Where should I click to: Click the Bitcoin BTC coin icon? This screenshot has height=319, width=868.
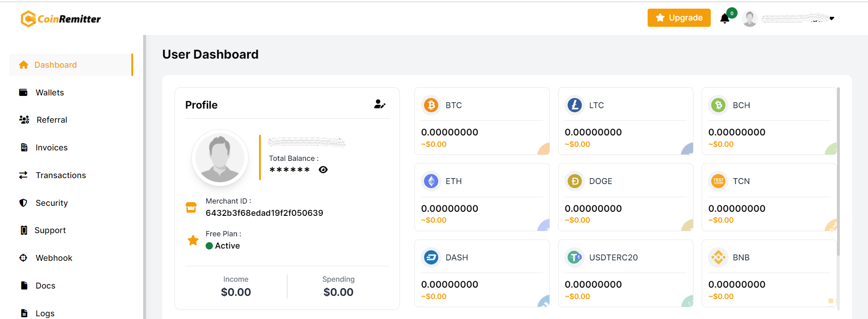pos(431,105)
